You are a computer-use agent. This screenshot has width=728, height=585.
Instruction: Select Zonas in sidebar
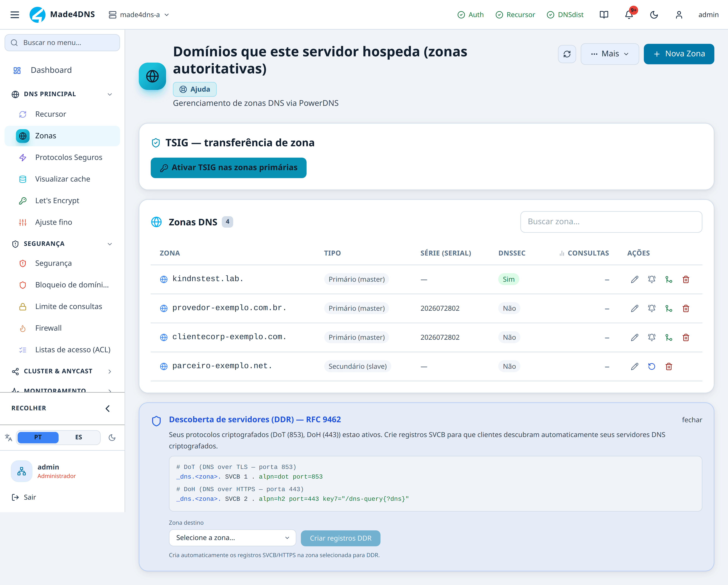click(62, 136)
